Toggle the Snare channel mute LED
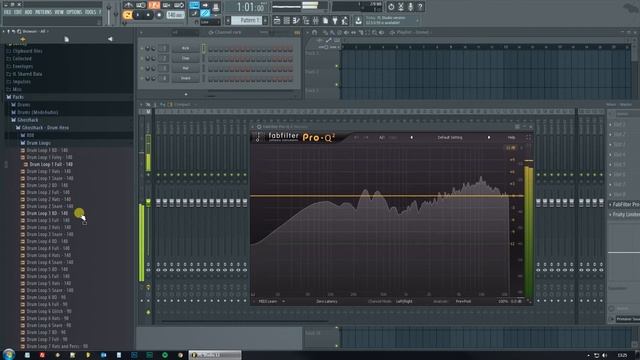Viewport: 640px width, 360px height. click(142, 78)
